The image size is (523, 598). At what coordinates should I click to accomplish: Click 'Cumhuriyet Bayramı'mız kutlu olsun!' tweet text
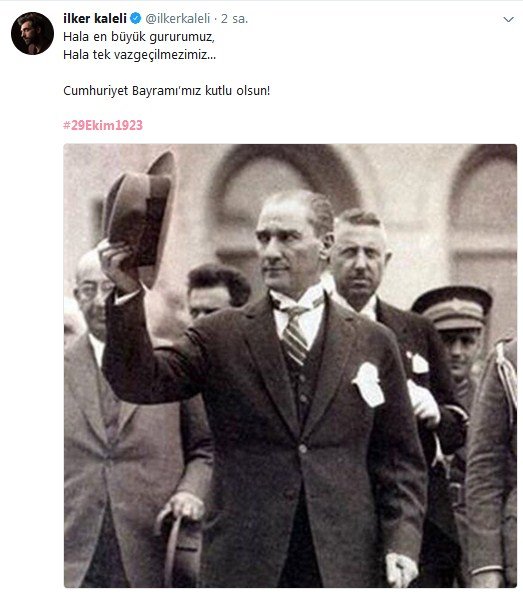pyautogui.click(x=167, y=91)
